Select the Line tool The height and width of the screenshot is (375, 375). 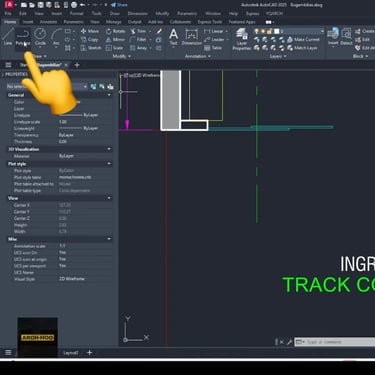pos(8,37)
